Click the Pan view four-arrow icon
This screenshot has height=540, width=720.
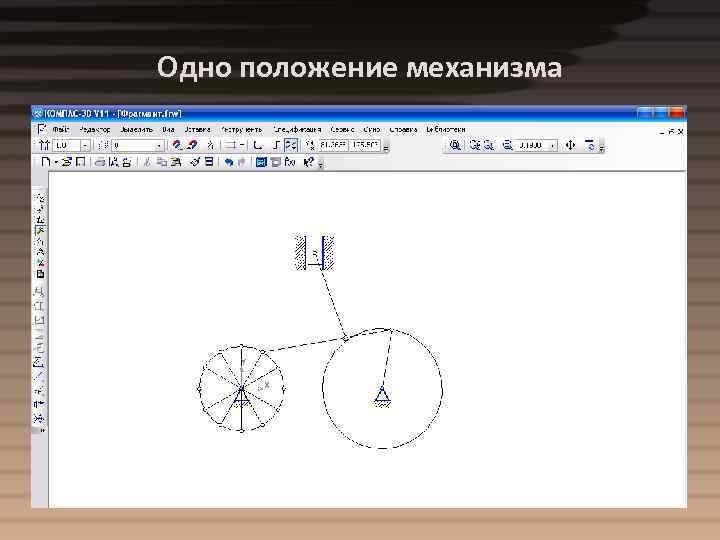click(570, 146)
